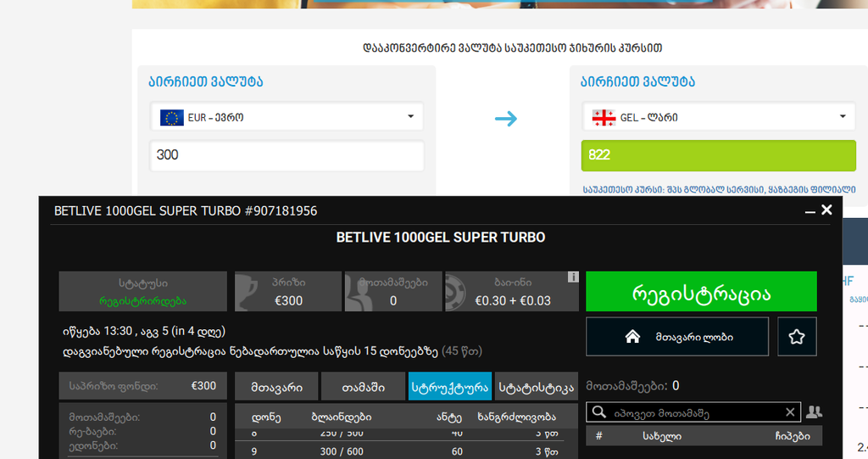This screenshot has width=868, height=459.
Task: Click the prize value €300 in პრიზი box
Action: pyautogui.click(x=288, y=300)
